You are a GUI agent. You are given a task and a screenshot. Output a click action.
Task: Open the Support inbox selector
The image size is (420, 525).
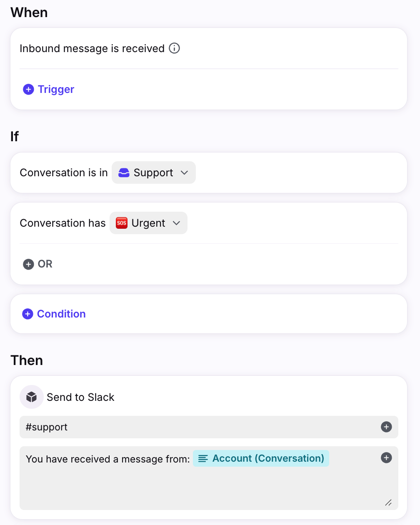click(x=153, y=173)
